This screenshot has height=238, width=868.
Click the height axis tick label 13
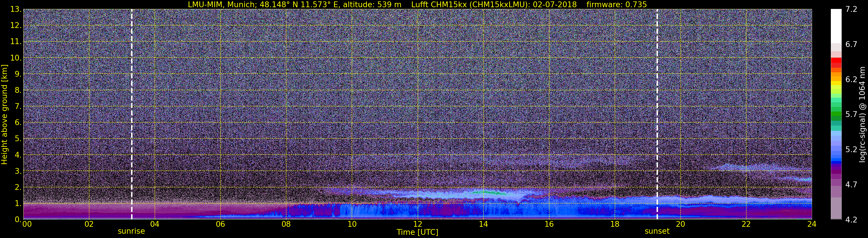(x=16, y=10)
